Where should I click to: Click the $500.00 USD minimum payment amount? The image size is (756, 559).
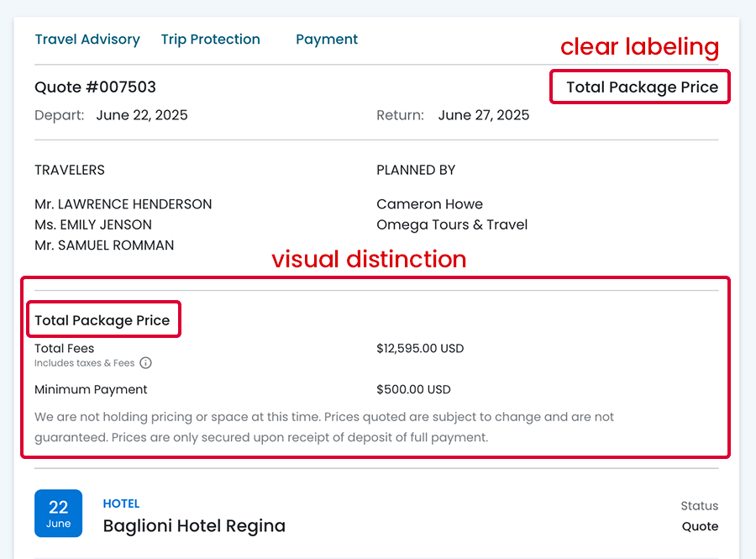point(413,389)
